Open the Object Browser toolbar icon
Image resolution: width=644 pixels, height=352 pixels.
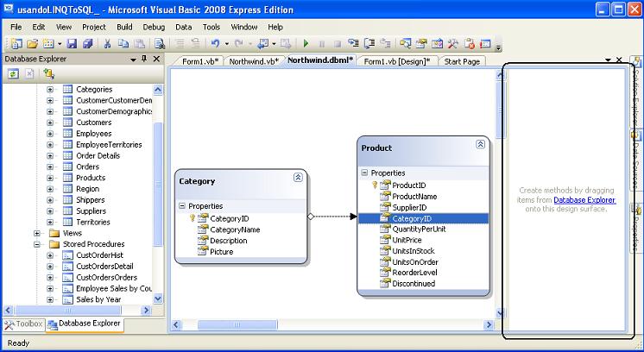pyautogui.click(x=438, y=43)
